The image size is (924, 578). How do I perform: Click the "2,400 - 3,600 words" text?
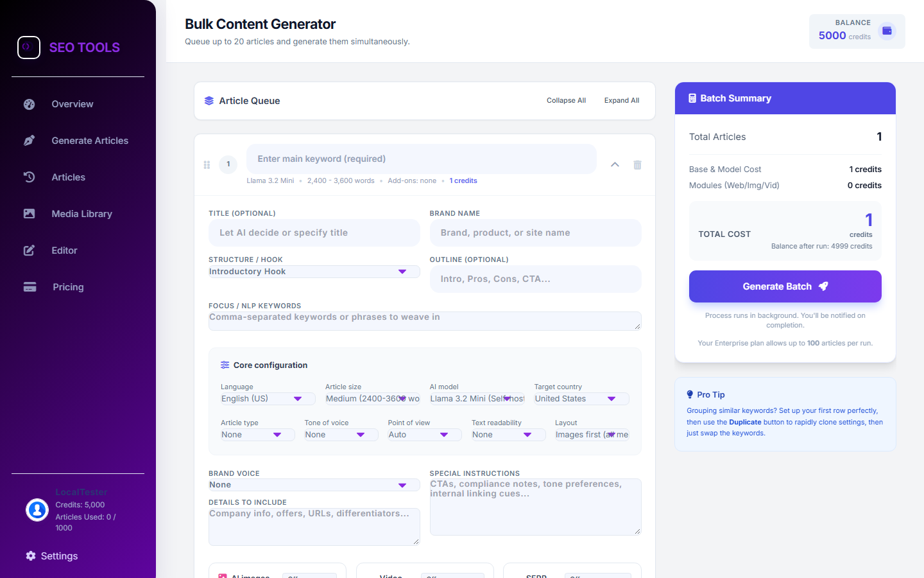tap(341, 180)
